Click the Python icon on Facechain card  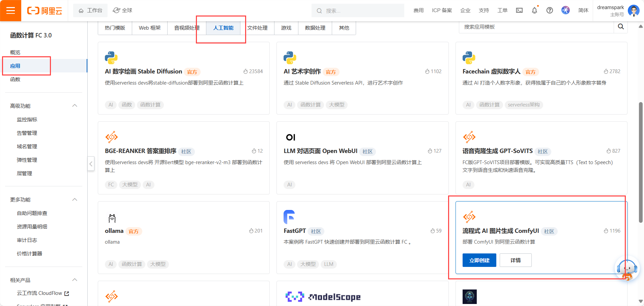click(x=469, y=58)
